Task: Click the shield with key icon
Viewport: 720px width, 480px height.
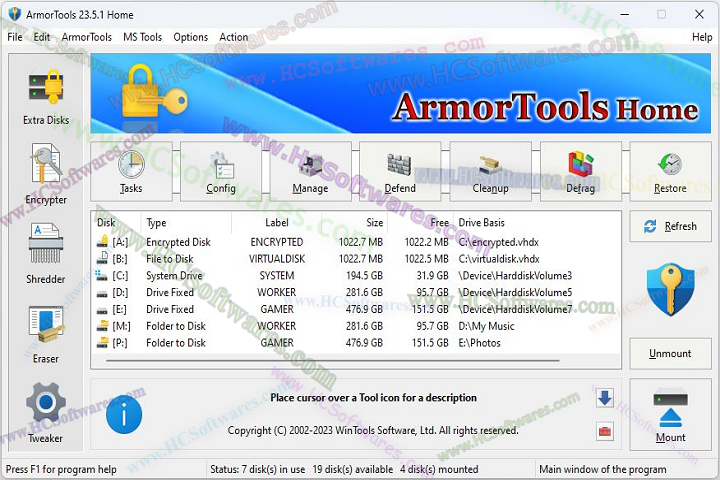Action: pos(670,289)
